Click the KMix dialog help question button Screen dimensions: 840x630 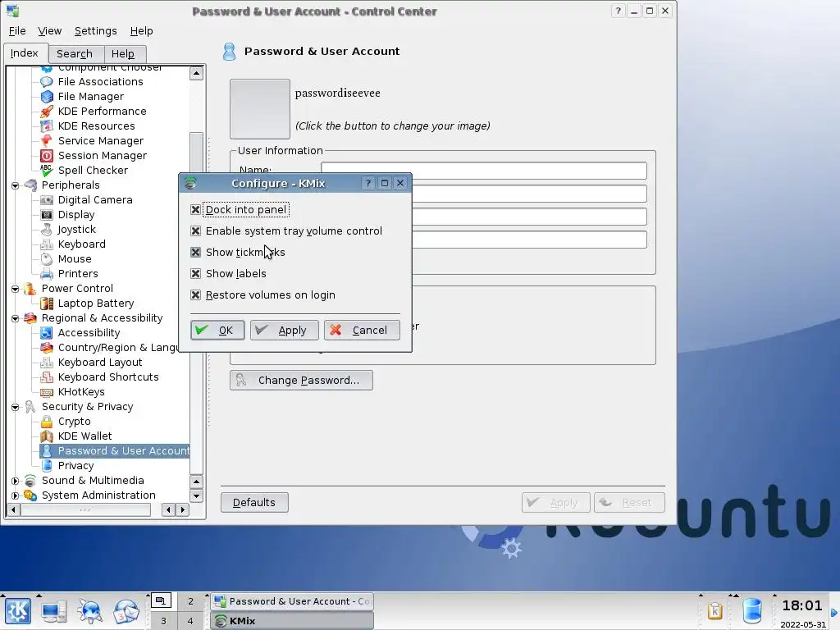(x=368, y=183)
